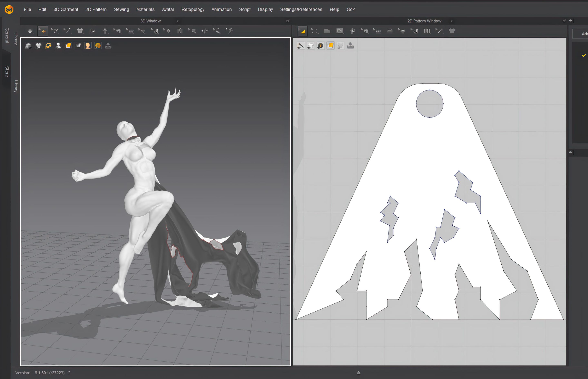Toggle dark monochrome surface in 3D view
This screenshot has width=588, height=379.
coord(78,46)
